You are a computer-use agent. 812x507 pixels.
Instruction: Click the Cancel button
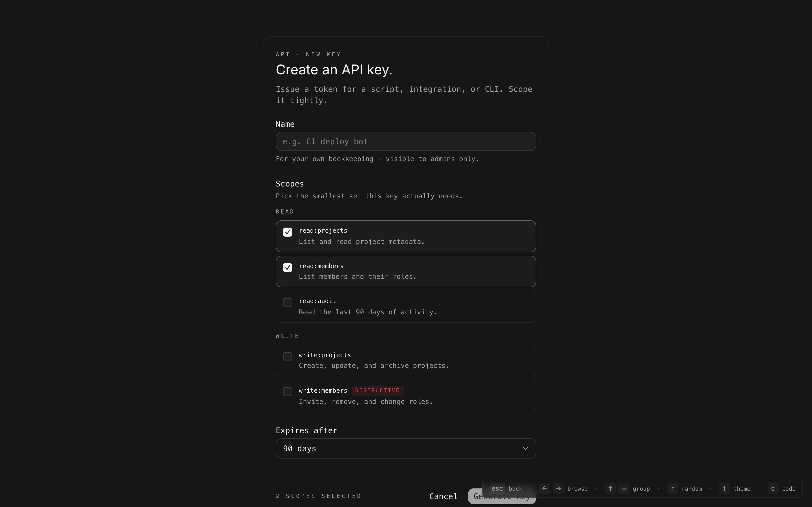tap(443, 496)
